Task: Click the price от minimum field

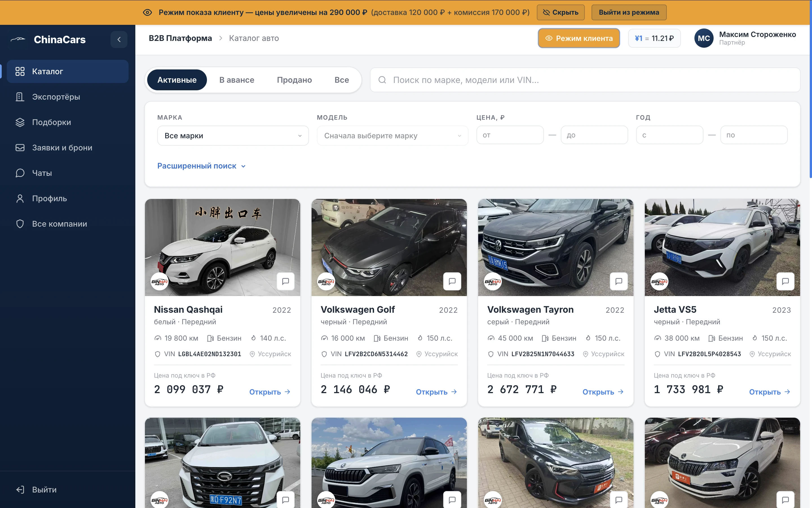Action: 510,135
